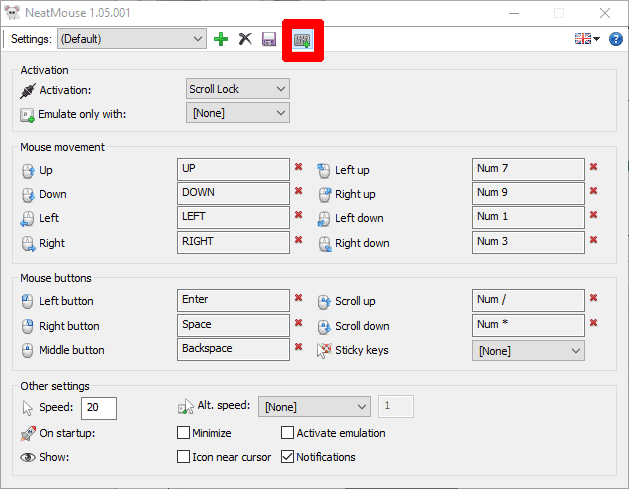This screenshot has height=489, width=629.
Task: Uncheck the Notifications checkbox
Action: tap(288, 457)
